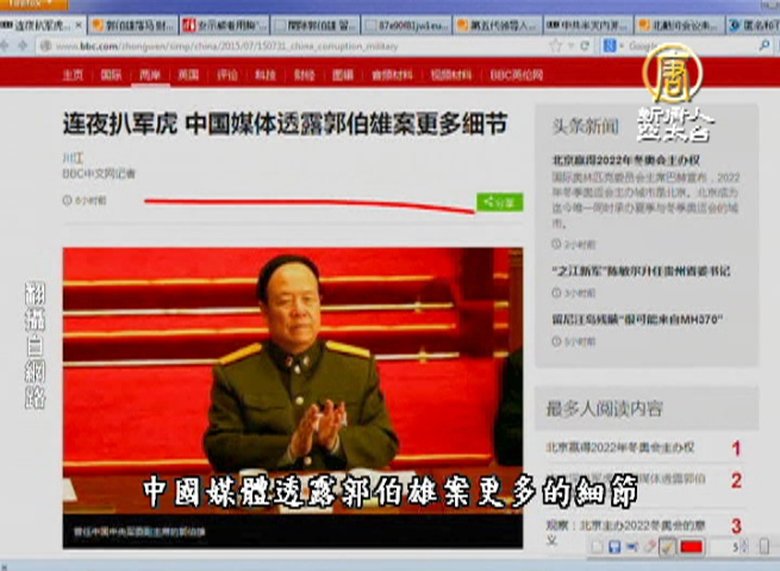
Task: Select the 国际 navigation menu item
Action: (x=111, y=75)
